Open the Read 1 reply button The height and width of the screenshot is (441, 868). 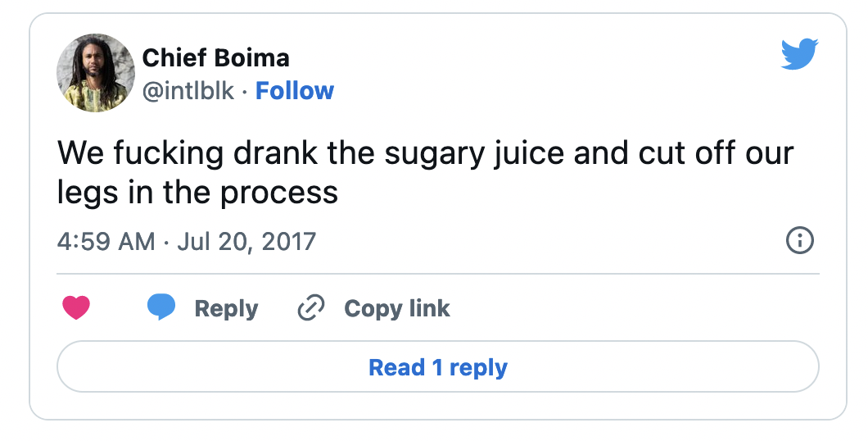437,366
